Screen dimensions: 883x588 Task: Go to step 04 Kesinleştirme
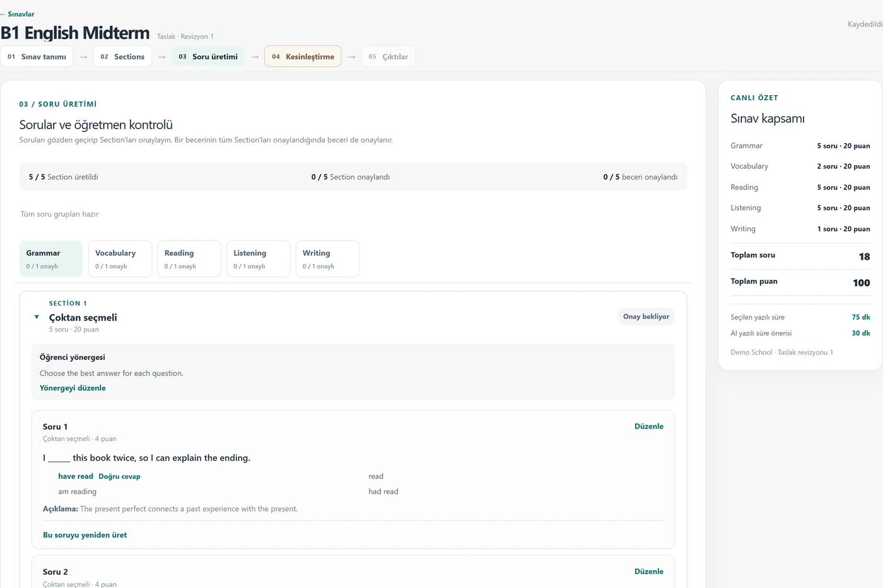coord(303,56)
